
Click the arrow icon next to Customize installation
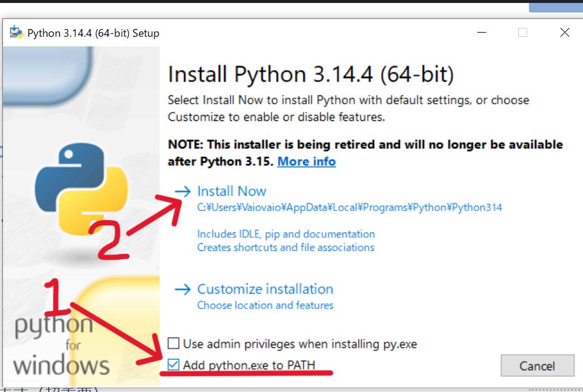(x=183, y=289)
